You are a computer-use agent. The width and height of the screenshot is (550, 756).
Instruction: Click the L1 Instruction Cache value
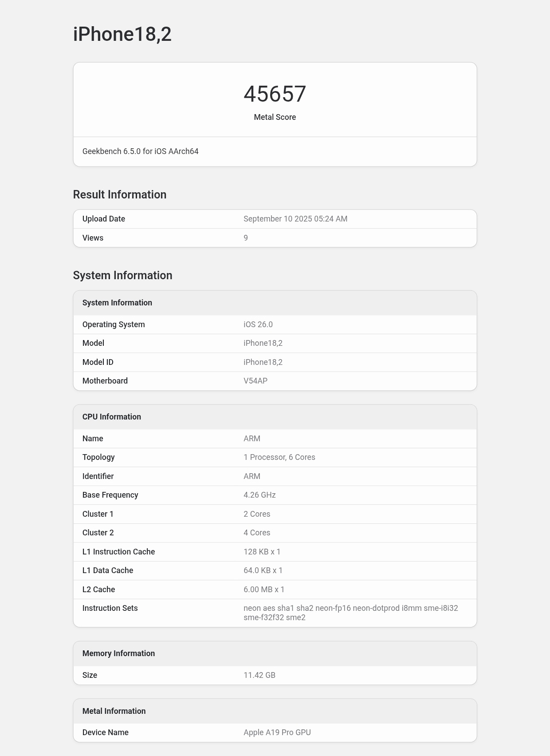(x=262, y=552)
